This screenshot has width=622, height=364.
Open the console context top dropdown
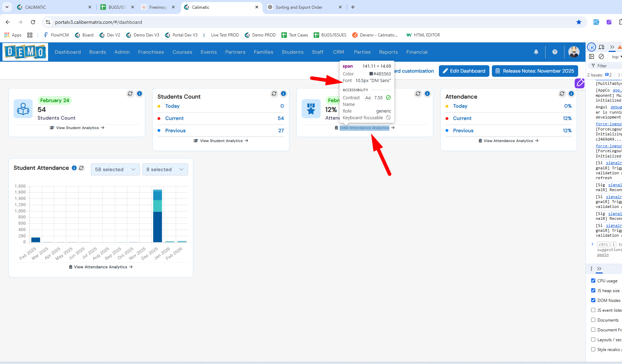pos(616,57)
